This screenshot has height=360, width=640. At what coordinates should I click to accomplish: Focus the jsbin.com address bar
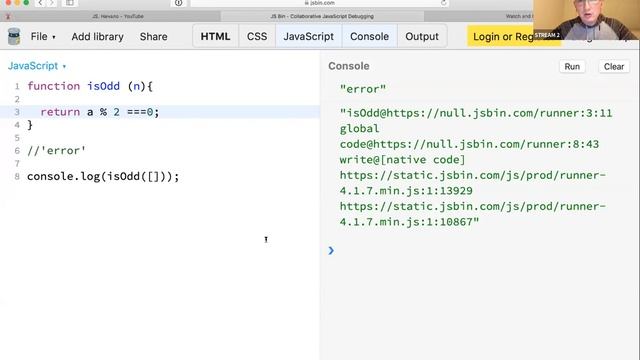tap(320, 3)
